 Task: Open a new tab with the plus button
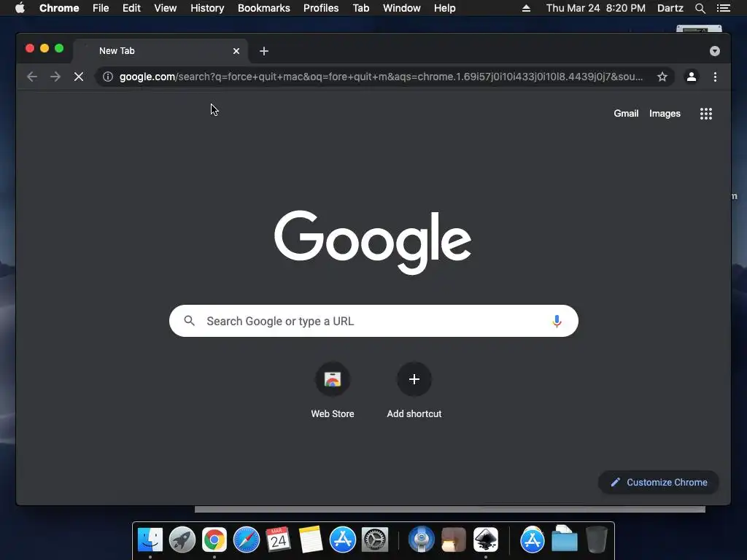[x=264, y=51]
